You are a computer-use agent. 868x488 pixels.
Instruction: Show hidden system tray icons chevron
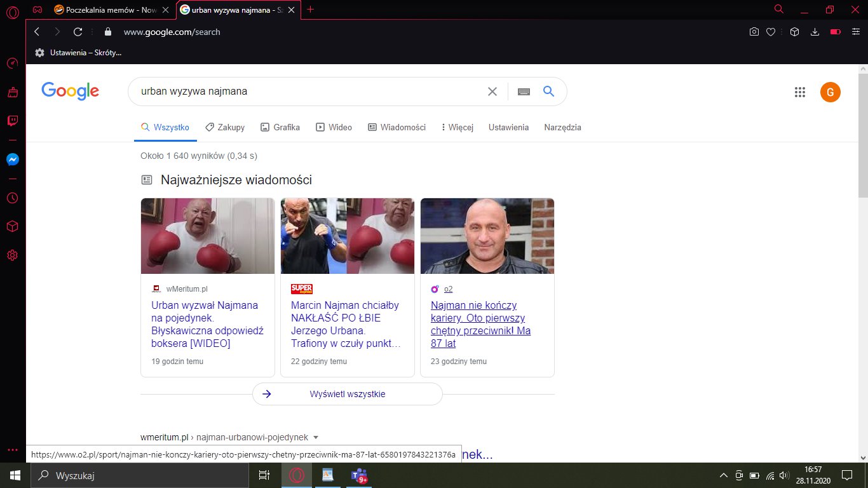click(x=724, y=475)
